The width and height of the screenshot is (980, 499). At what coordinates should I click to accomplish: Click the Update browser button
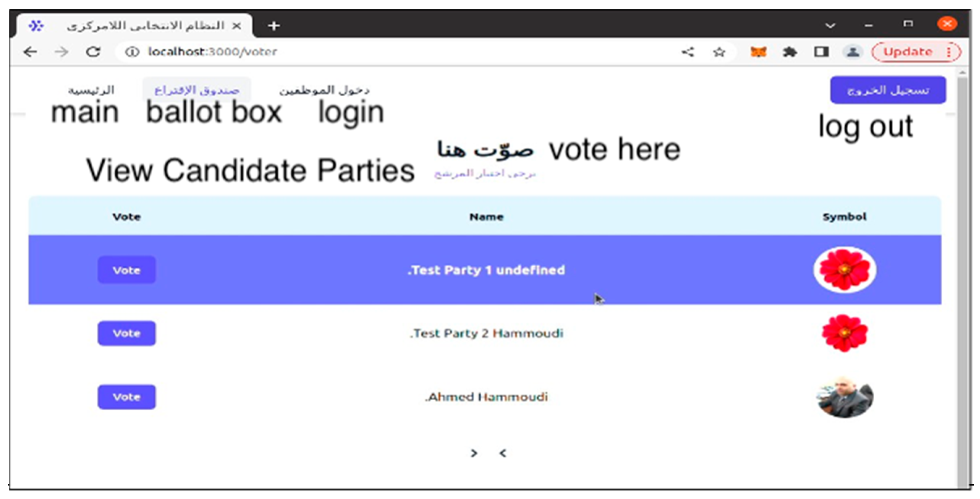click(x=907, y=52)
